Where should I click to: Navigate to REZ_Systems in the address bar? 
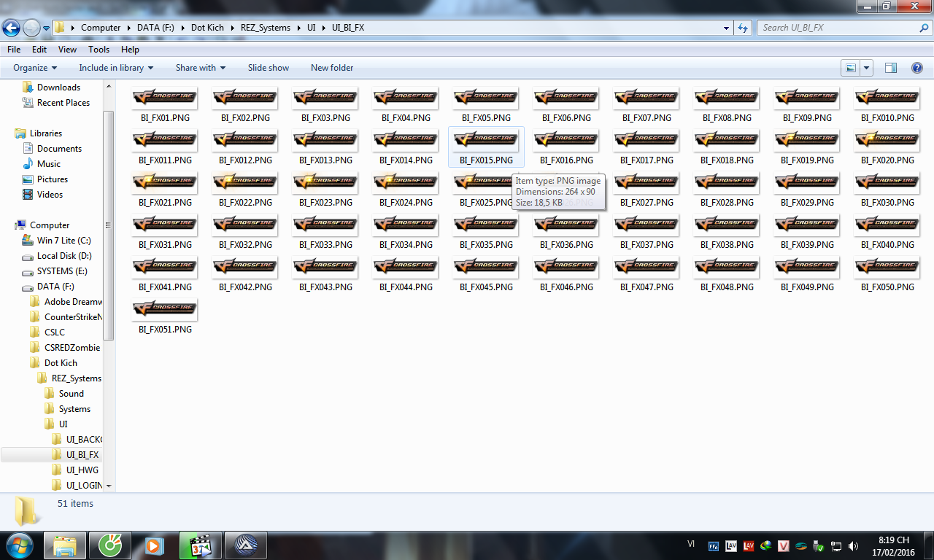266,28
